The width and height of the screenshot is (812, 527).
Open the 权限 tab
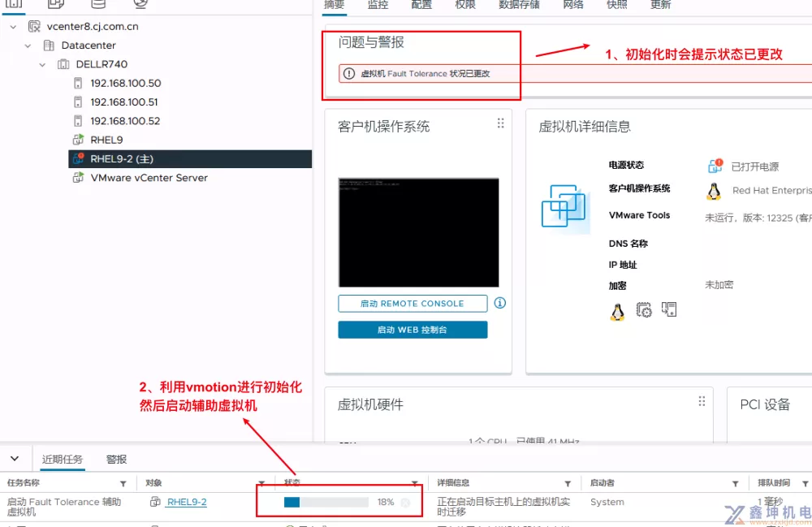[465, 5]
